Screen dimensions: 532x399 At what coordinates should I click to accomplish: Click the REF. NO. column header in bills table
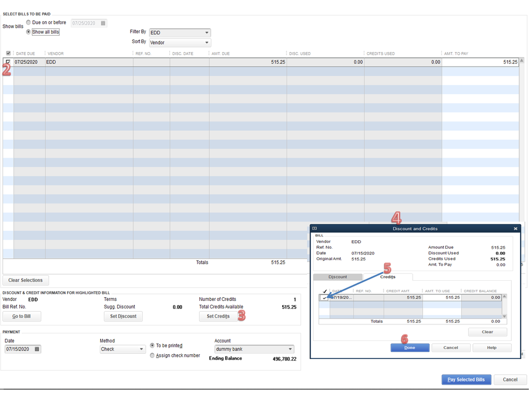[143, 53]
